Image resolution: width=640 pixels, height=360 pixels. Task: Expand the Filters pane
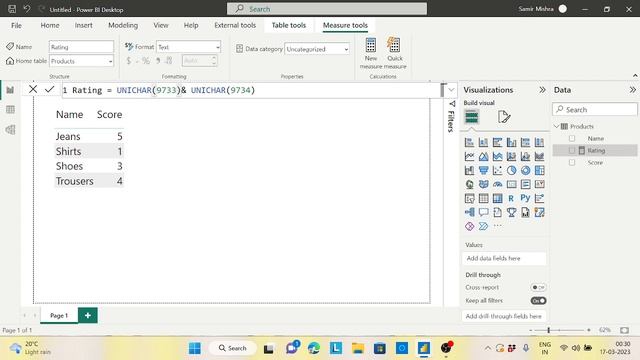click(x=451, y=117)
